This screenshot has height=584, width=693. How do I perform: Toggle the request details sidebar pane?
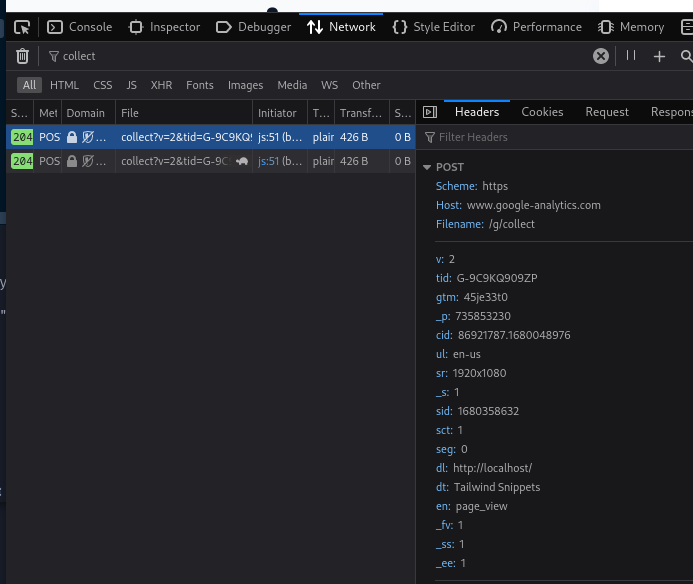tap(430, 112)
